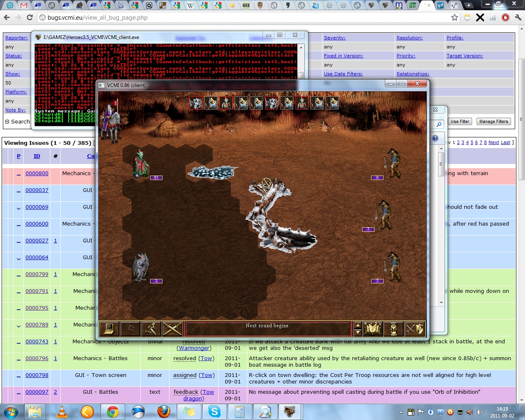Click the Manage Filters button

(x=493, y=121)
